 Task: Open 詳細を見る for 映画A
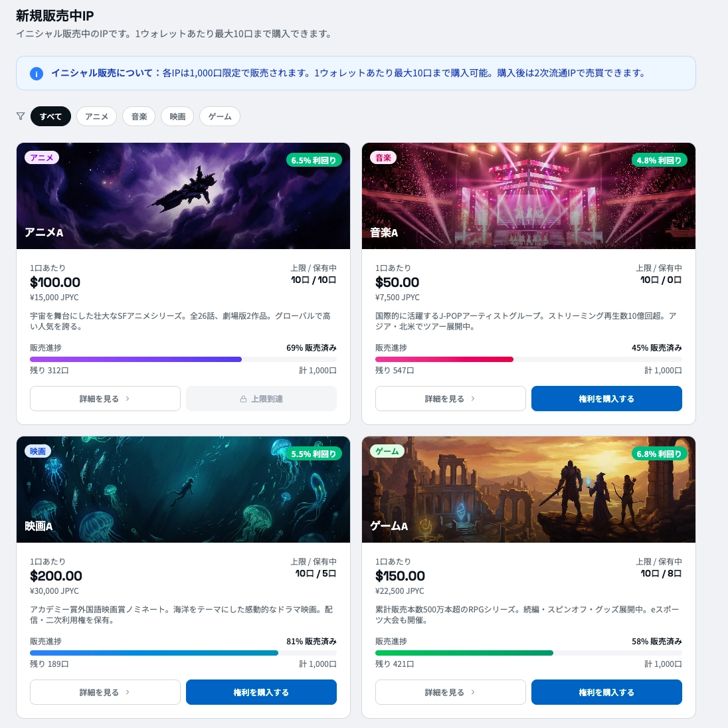(105, 692)
